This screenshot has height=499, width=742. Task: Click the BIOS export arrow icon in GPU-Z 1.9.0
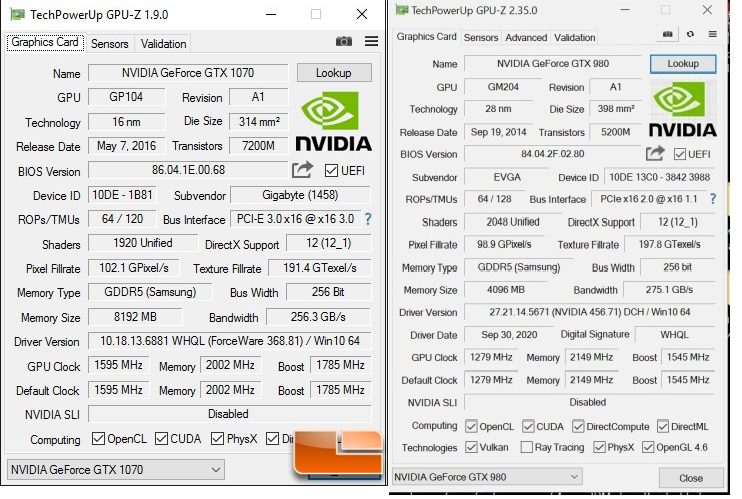click(x=302, y=169)
